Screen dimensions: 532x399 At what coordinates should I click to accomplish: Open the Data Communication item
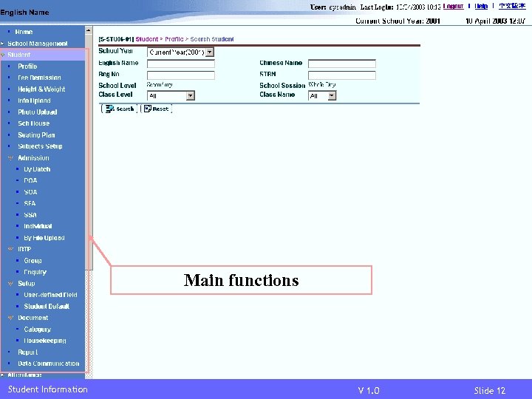[49, 364]
